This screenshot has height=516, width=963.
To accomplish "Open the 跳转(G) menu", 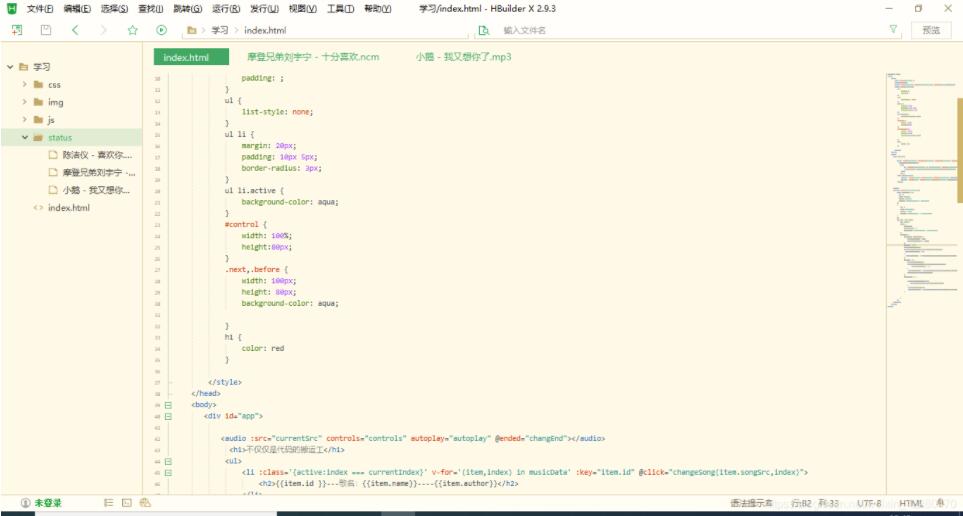I will coord(188,9).
